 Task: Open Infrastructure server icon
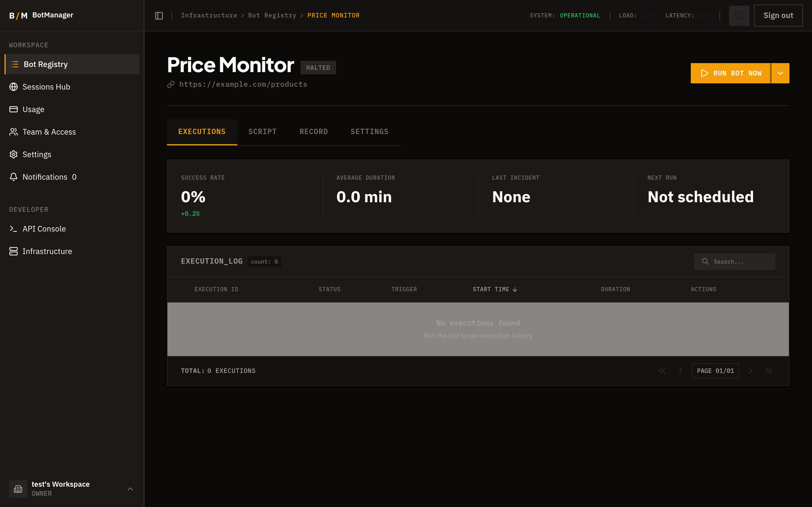[14, 251]
